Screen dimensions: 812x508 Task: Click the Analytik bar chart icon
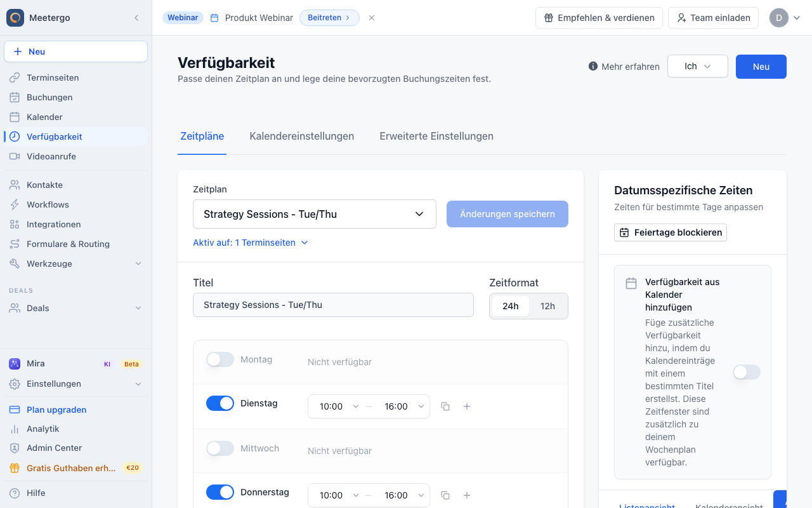point(15,429)
